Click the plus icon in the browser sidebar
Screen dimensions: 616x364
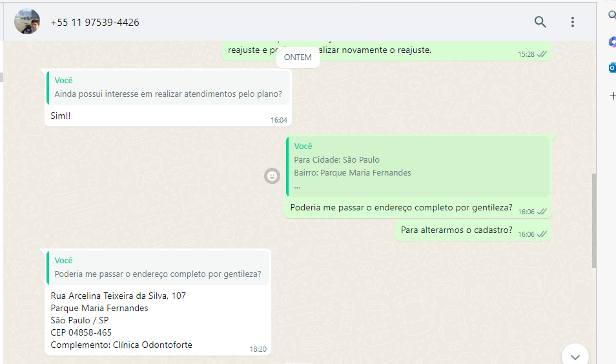pos(613,96)
